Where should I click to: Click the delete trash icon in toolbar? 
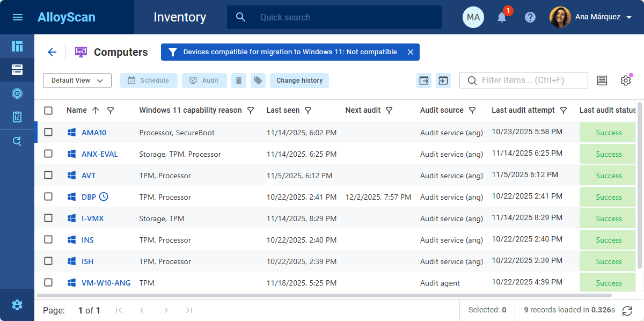coord(239,81)
